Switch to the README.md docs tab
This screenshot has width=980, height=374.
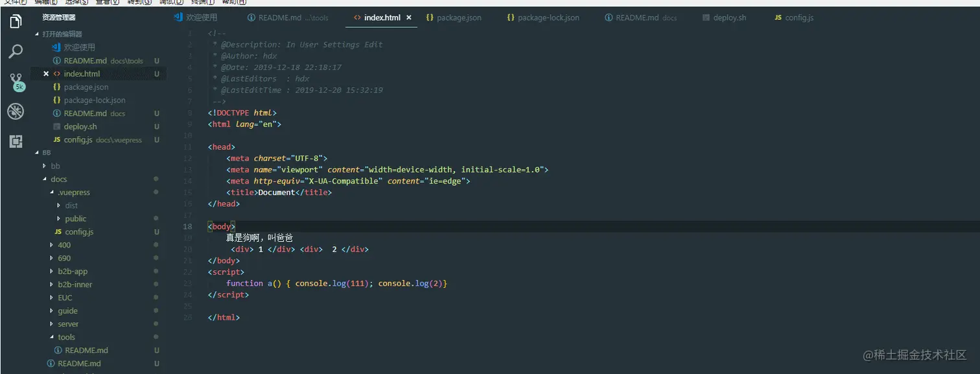(641, 18)
